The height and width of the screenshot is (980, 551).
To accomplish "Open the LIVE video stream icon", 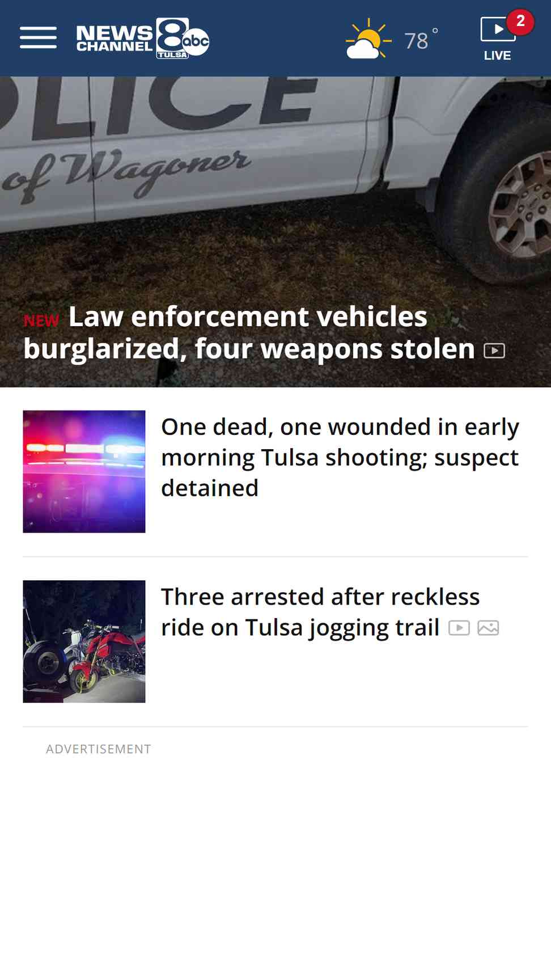I will click(x=497, y=29).
